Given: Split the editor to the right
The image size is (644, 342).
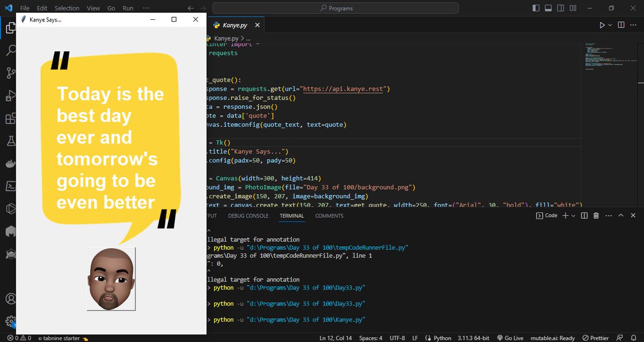Looking at the screenshot, I should click(621, 25).
